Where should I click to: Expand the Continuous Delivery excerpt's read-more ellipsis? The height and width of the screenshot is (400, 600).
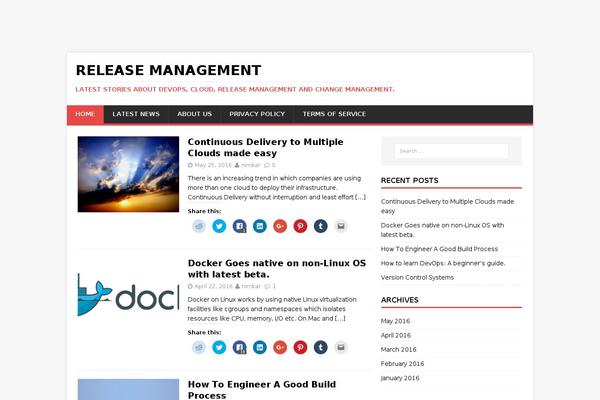point(360,197)
